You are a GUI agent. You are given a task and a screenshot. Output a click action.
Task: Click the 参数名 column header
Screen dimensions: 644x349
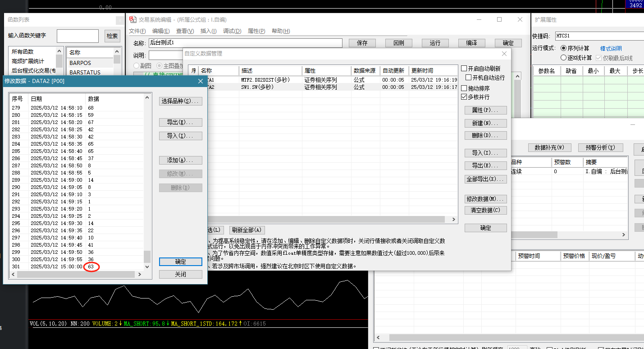tap(547, 71)
